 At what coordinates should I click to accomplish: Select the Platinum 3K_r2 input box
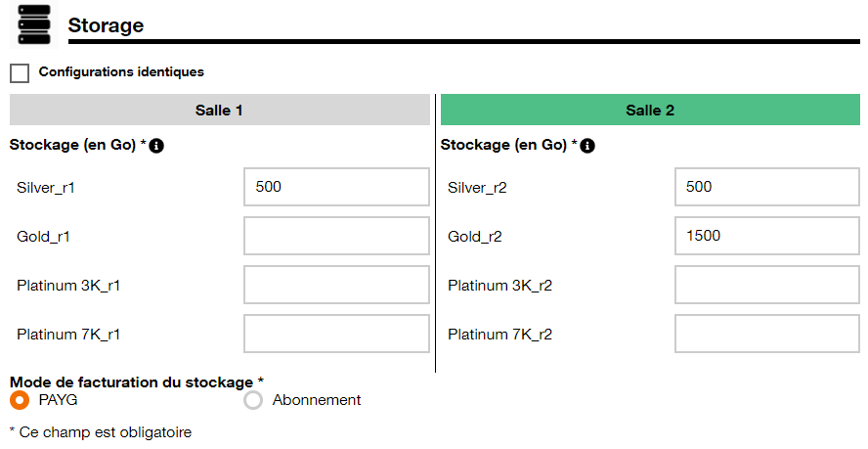[767, 285]
